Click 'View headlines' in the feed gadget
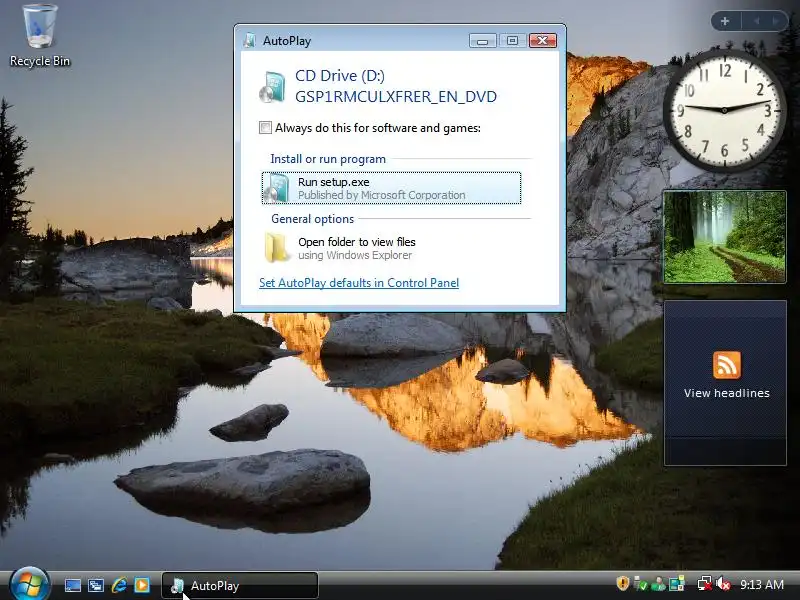This screenshot has width=800, height=600. pos(727,393)
